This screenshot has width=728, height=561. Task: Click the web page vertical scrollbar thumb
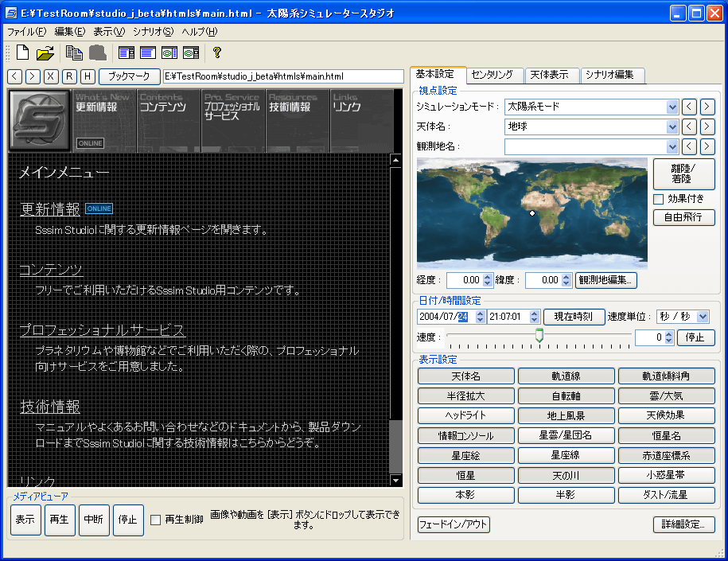396,446
